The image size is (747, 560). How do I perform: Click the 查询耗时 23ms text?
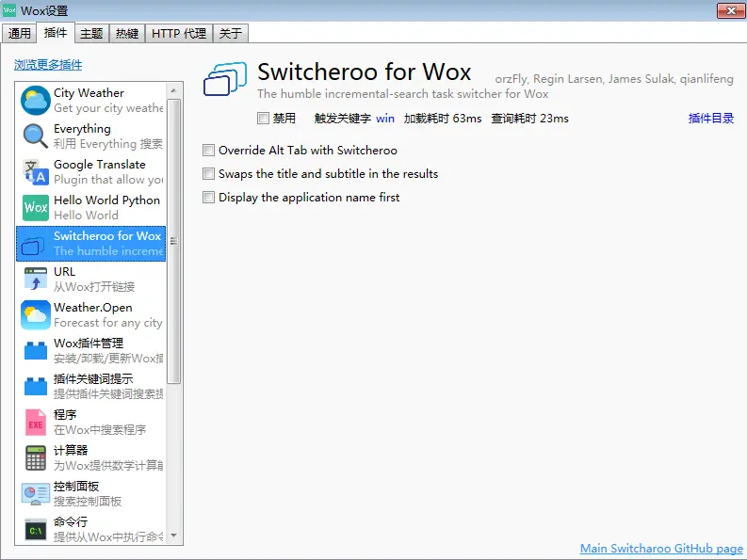(529, 119)
